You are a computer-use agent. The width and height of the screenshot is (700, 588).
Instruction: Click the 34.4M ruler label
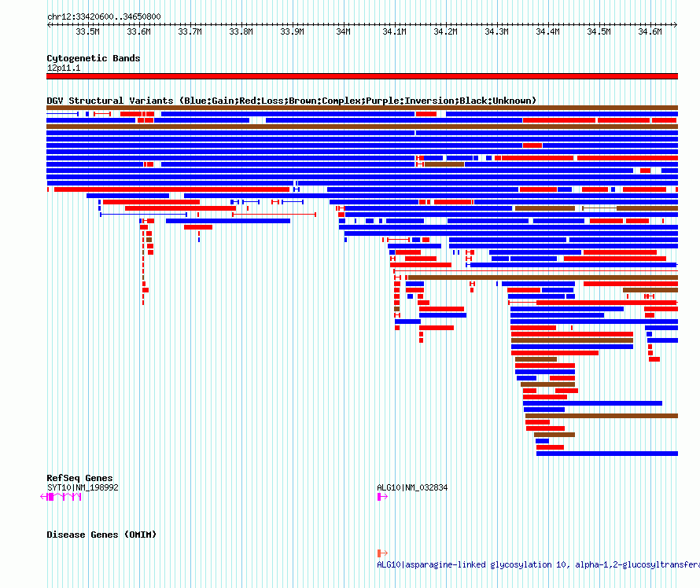[547, 31]
